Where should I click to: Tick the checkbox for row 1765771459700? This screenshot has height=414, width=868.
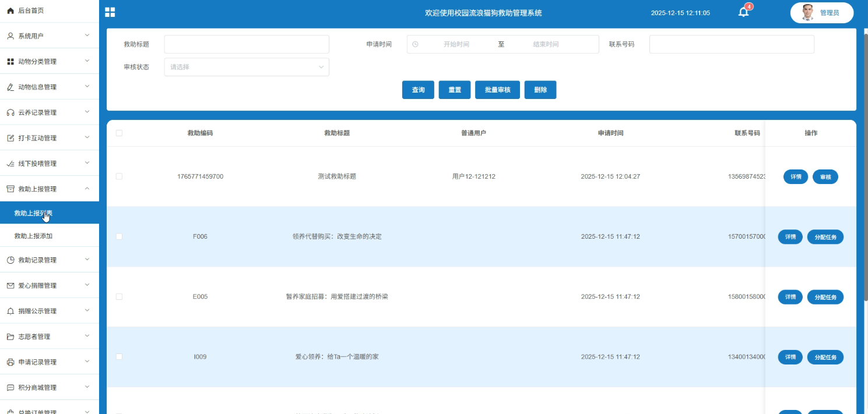[x=119, y=176]
